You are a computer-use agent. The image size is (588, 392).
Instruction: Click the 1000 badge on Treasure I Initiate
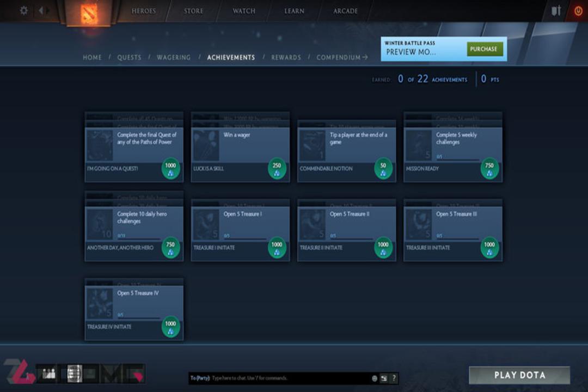click(x=277, y=248)
